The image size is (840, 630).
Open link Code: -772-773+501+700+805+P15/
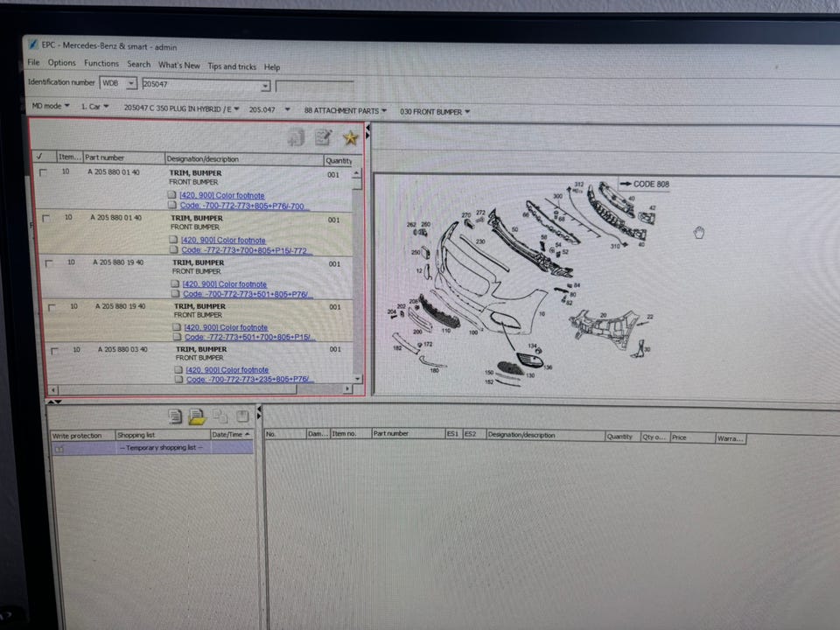point(249,338)
